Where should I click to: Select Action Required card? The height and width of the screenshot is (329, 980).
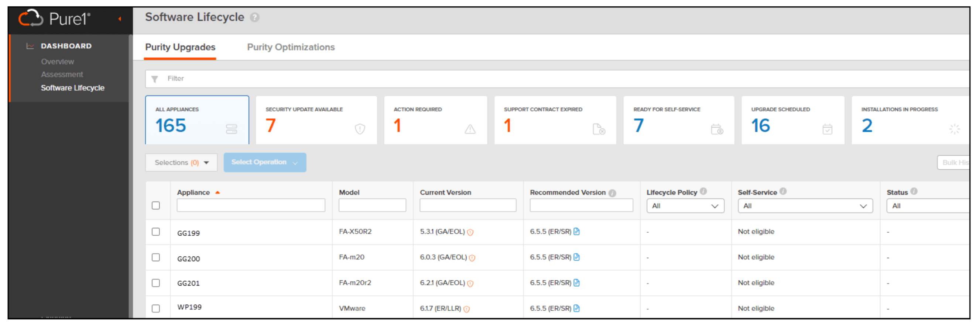coord(436,120)
